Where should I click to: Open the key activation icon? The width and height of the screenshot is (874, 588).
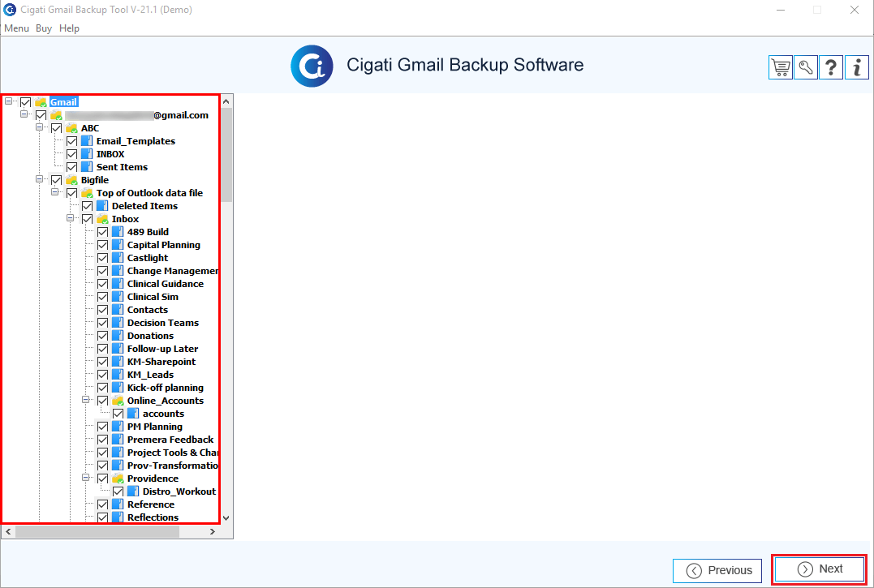click(x=806, y=68)
